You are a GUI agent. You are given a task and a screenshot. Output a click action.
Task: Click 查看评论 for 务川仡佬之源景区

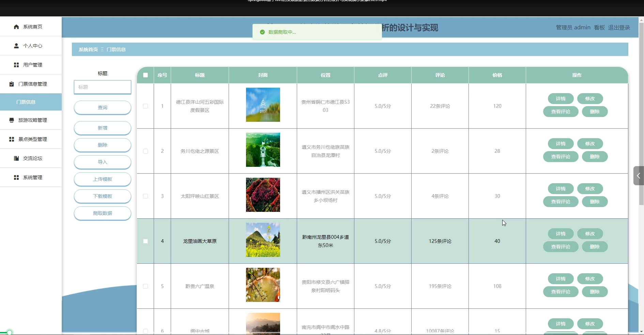point(561,157)
